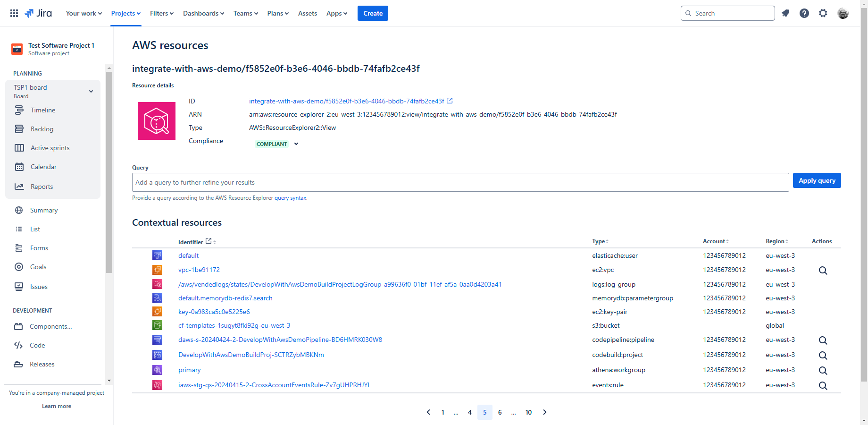This screenshot has width=868, height=425.
Task: Open the Dashboards dropdown menu
Action: coord(203,13)
